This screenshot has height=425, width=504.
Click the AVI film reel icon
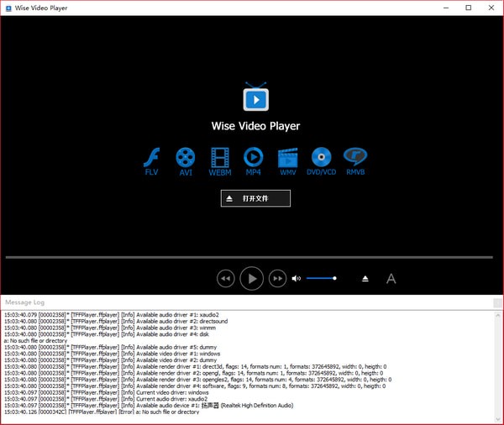click(x=186, y=158)
